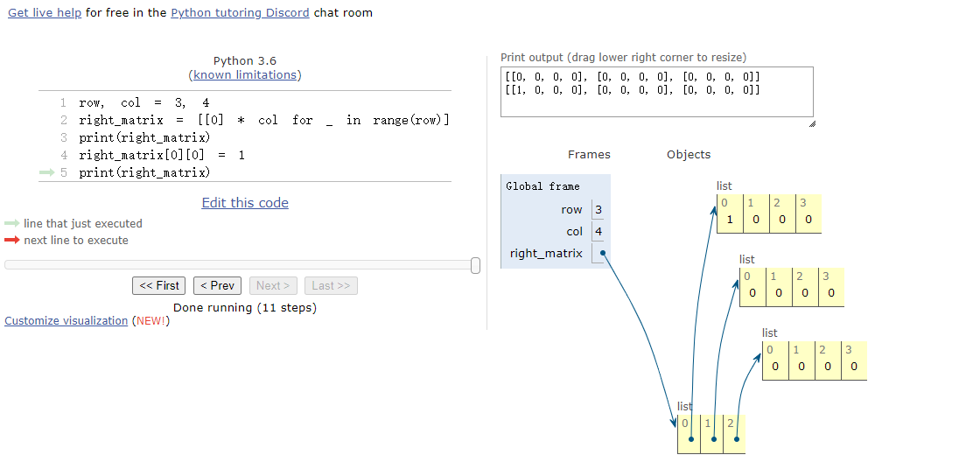Click the green 'just executed' legend arrow
980x462 pixels.
11,224
